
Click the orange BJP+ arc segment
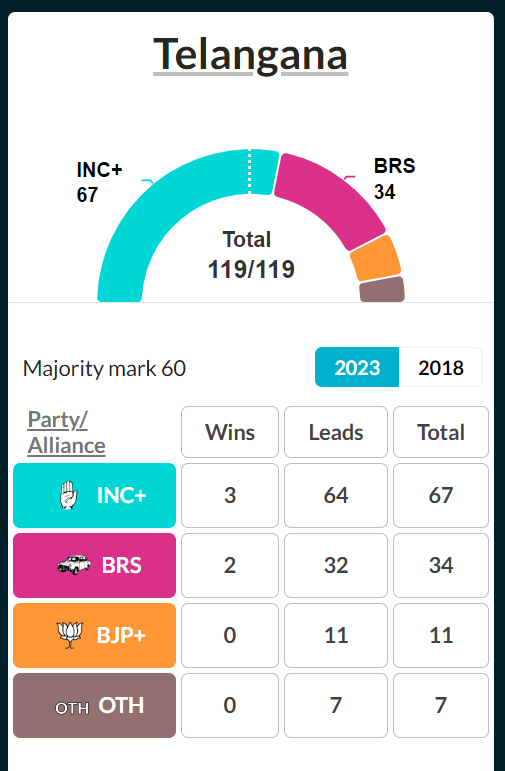[x=376, y=259]
